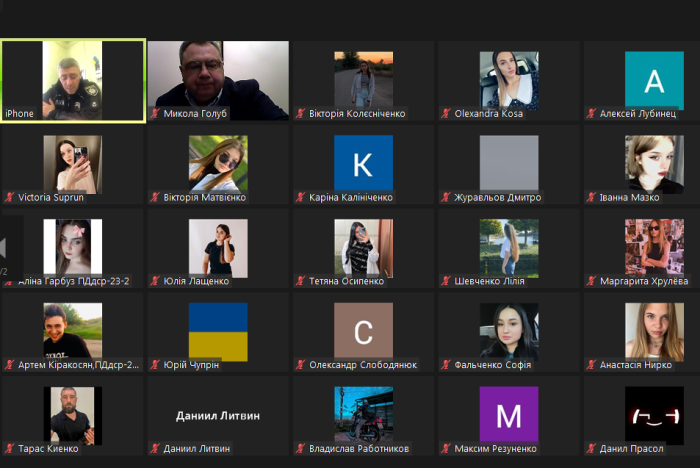
Task: Click muted mic icon next to Фальченко Софія
Action: pos(446,365)
